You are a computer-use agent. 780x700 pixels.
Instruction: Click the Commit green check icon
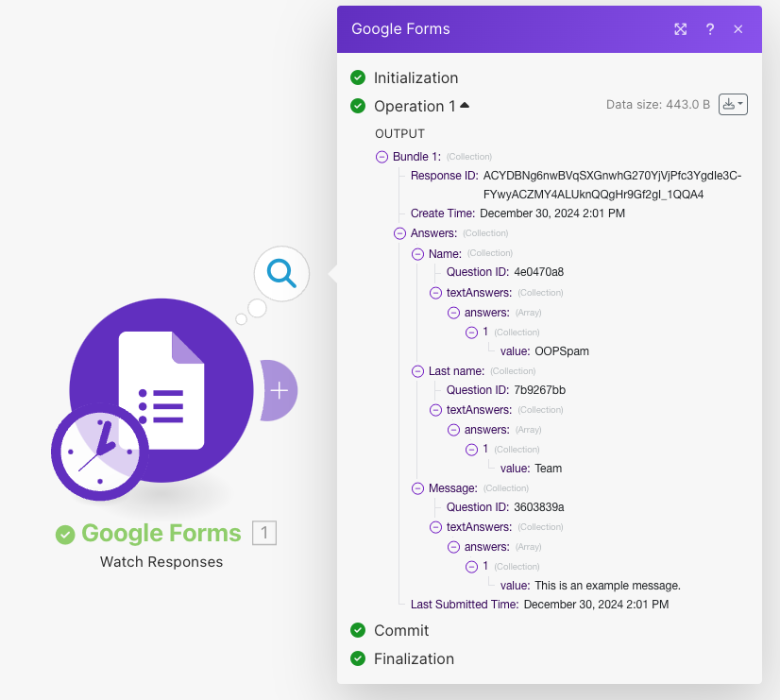(x=358, y=630)
